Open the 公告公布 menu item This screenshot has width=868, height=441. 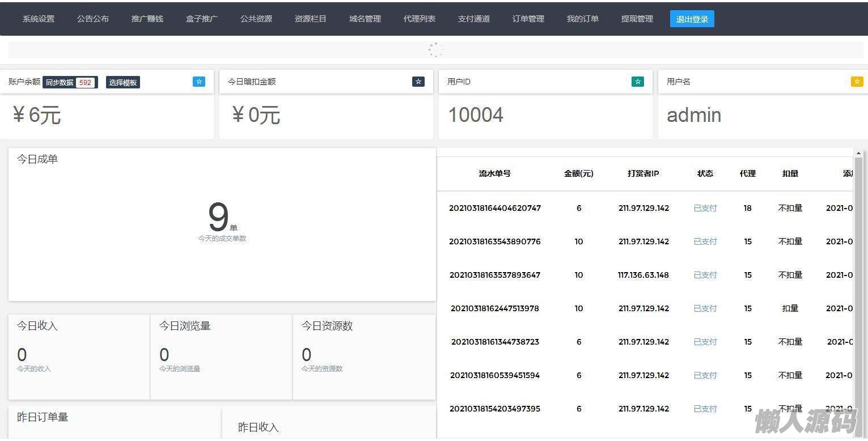[93, 19]
